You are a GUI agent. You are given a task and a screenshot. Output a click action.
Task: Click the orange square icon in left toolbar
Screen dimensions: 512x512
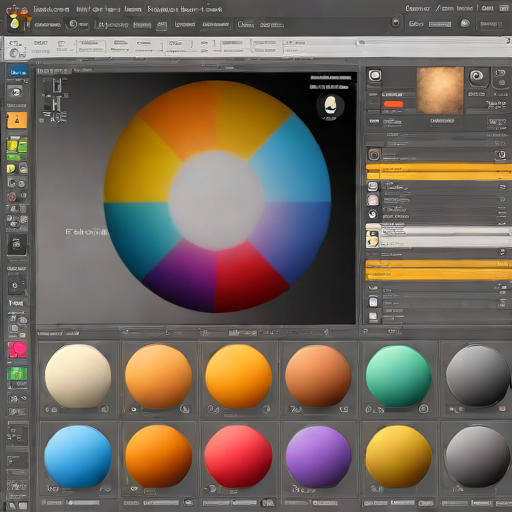(x=17, y=120)
